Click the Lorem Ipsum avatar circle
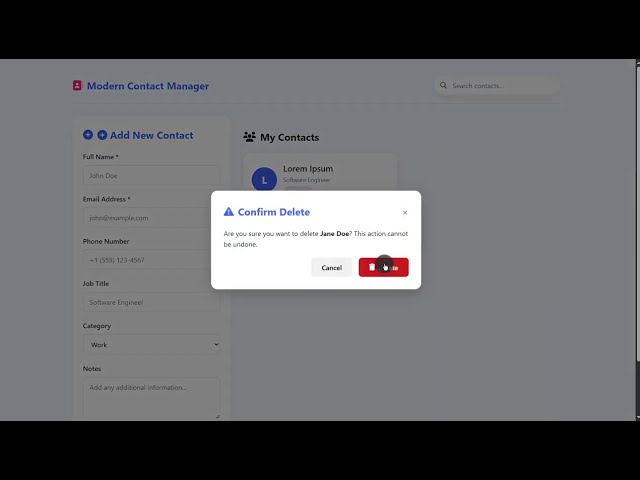Image resolution: width=640 pixels, height=480 pixels. (264, 180)
